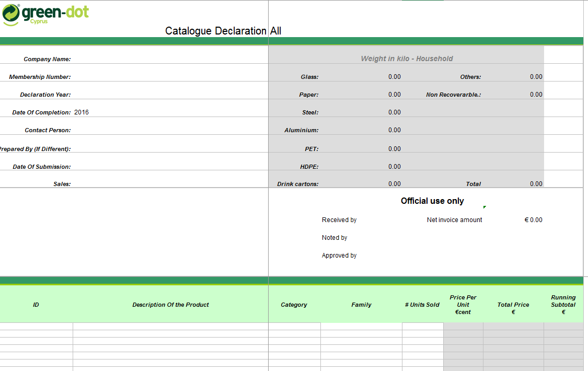The image size is (588, 371).
Task: Click Weight in kilo - Household heading
Action: (407, 59)
